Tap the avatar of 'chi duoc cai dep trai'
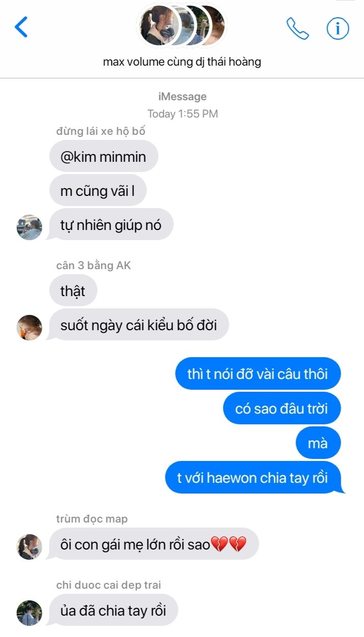The image size is (364, 637). [29, 613]
